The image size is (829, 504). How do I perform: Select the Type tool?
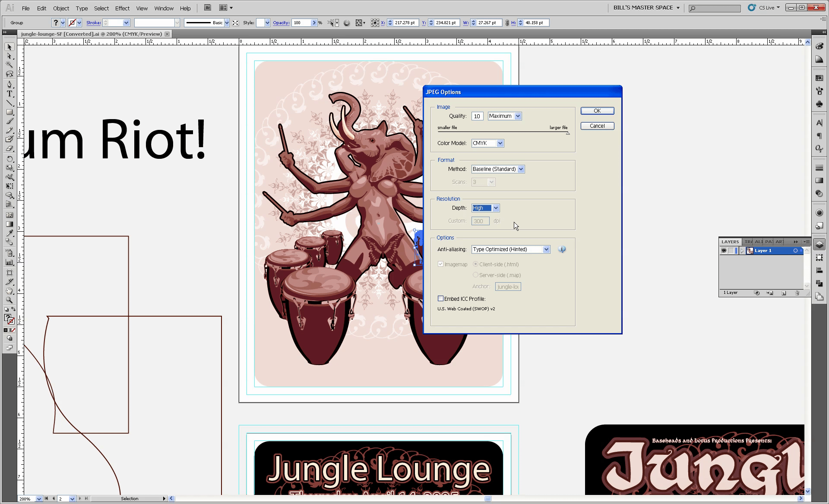(9, 94)
